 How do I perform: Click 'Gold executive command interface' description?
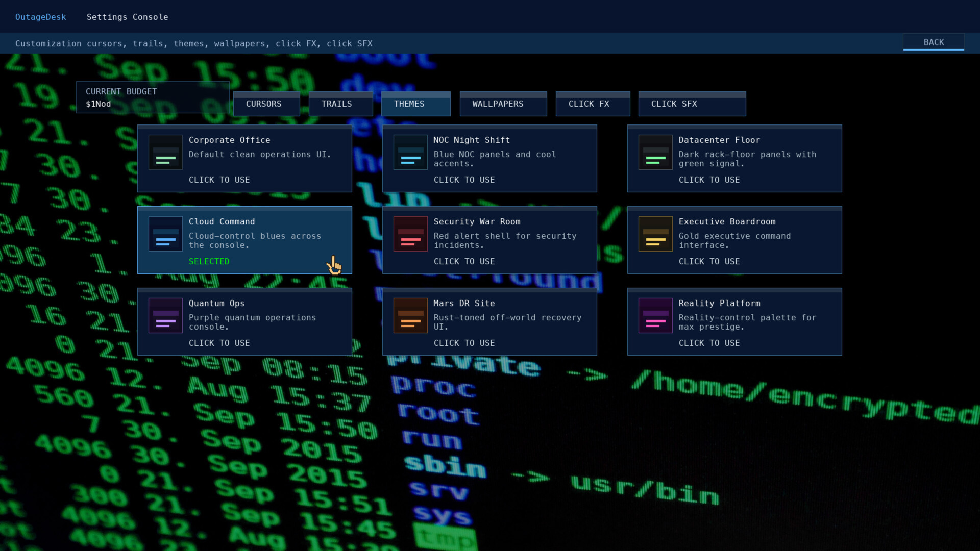click(735, 240)
